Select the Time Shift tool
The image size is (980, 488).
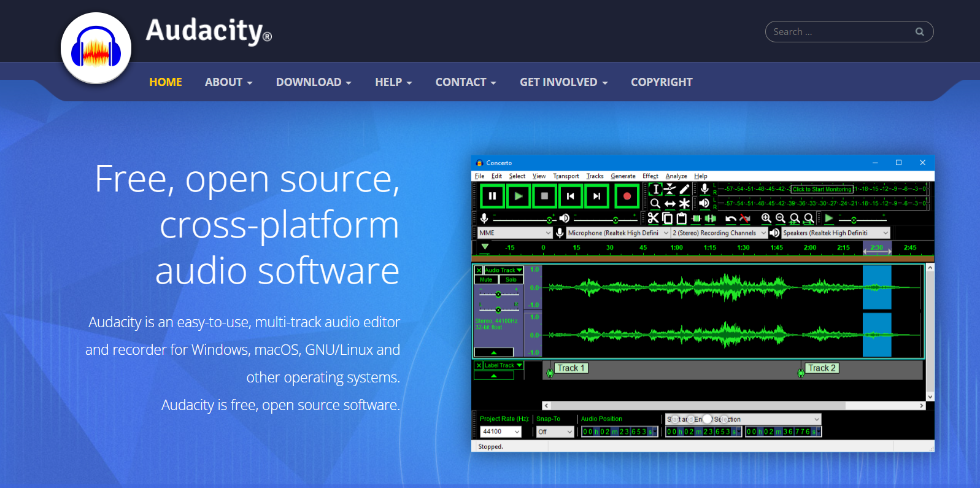pyautogui.click(x=670, y=203)
